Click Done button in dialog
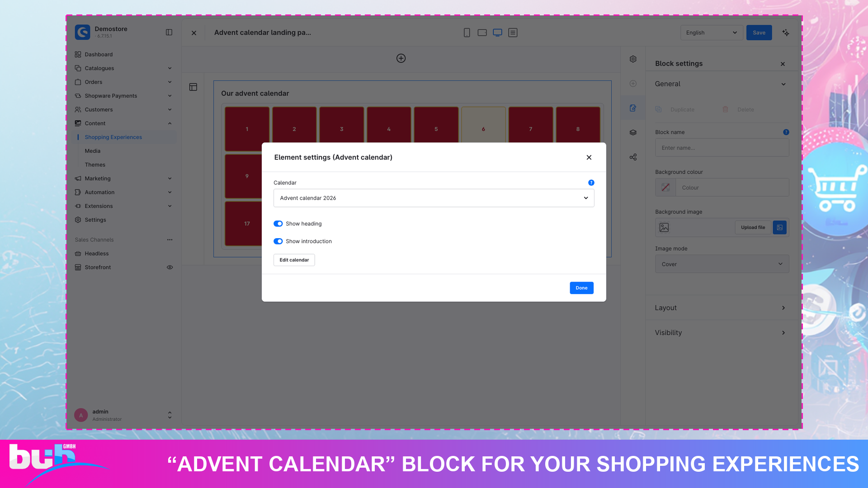Viewport: 868px width, 488px height. click(x=581, y=288)
